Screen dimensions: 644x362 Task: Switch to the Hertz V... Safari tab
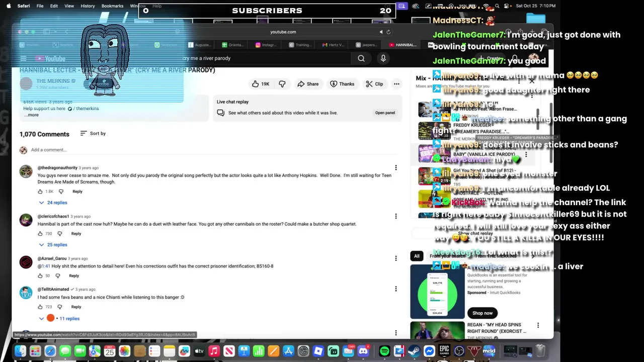[x=333, y=45]
